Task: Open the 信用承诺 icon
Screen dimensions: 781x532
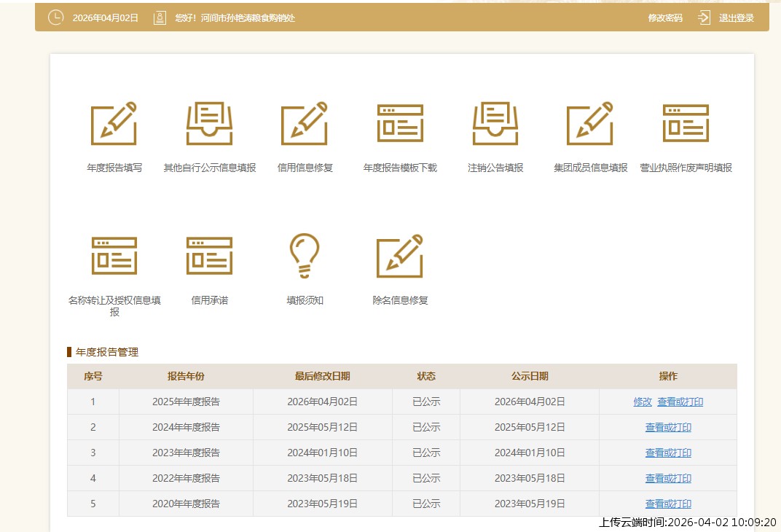Action: [x=209, y=256]
